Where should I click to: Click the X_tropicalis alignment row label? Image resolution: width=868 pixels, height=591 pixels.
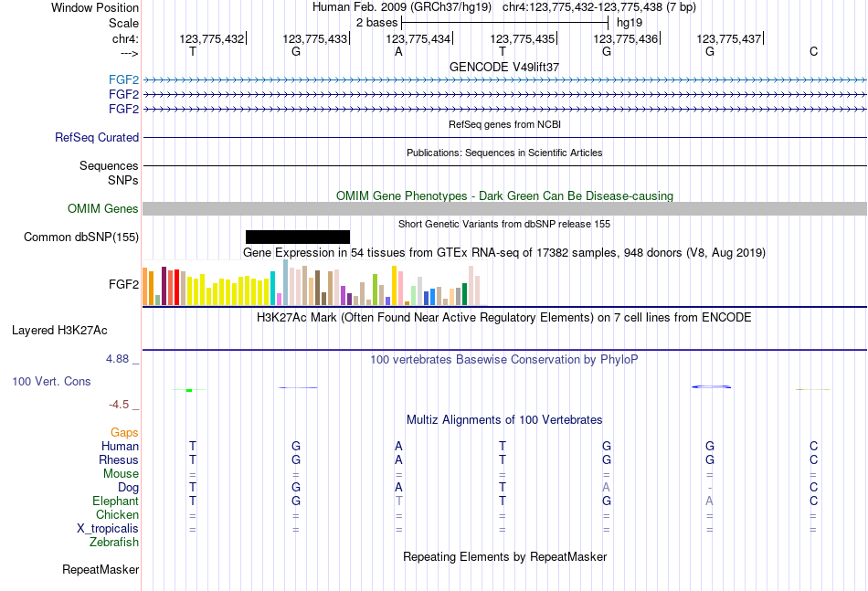pos(108,529)
